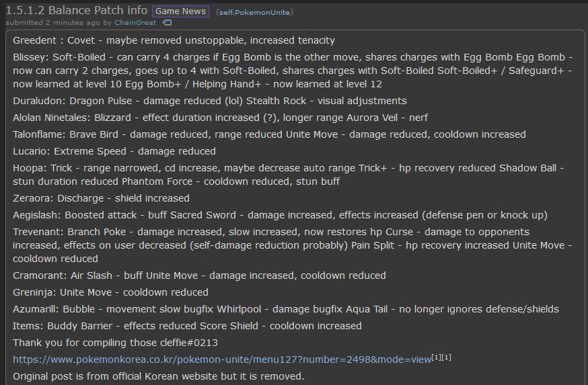Click the Cramorant Air Slash line
Image resolution: width=588 pixels, height=385 pixels.
coord(199,275)
